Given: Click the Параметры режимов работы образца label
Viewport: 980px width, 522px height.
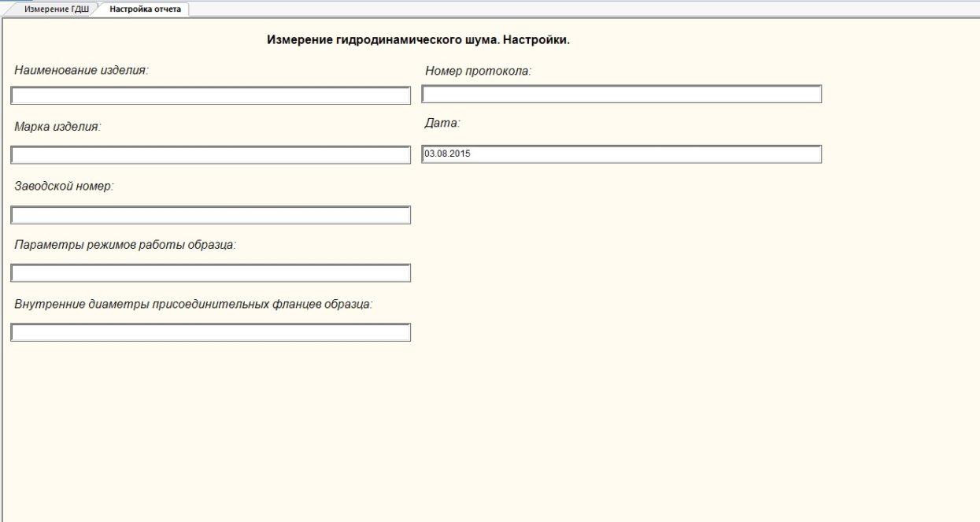Looking at the screenshot, I should click(126, 244).
